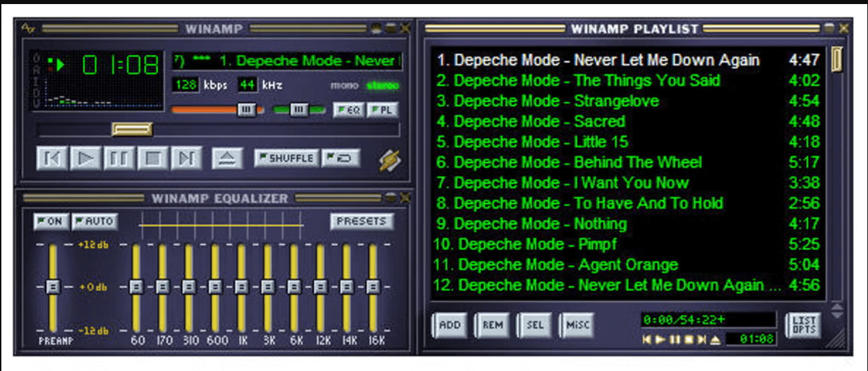Toggle the equalizer ON button
This screenshot has height=371, width=868.
[51, 222]
